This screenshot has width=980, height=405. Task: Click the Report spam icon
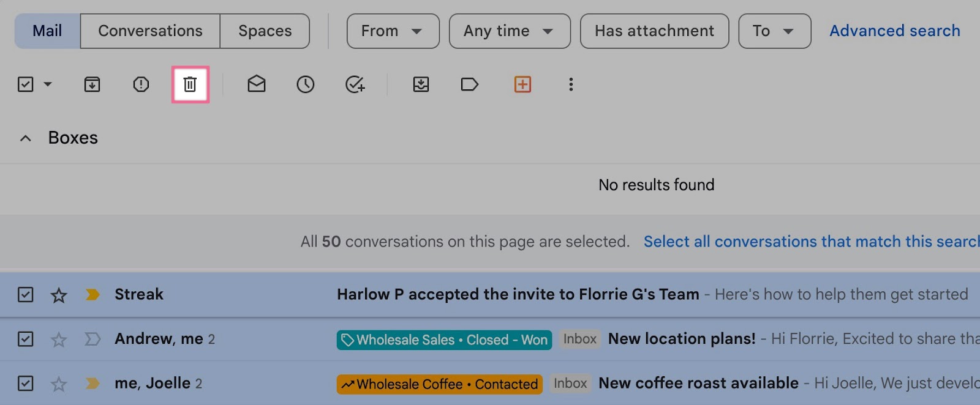click(140, 84)
